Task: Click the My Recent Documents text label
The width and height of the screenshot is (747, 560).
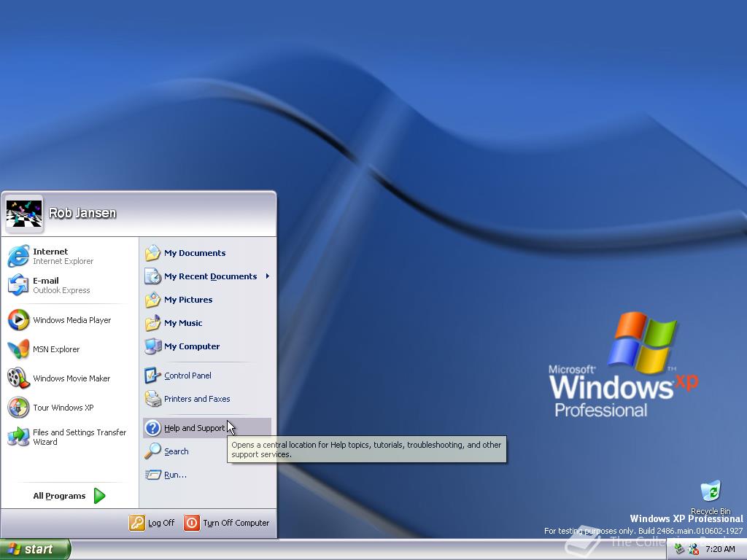Action: point(211,276)
